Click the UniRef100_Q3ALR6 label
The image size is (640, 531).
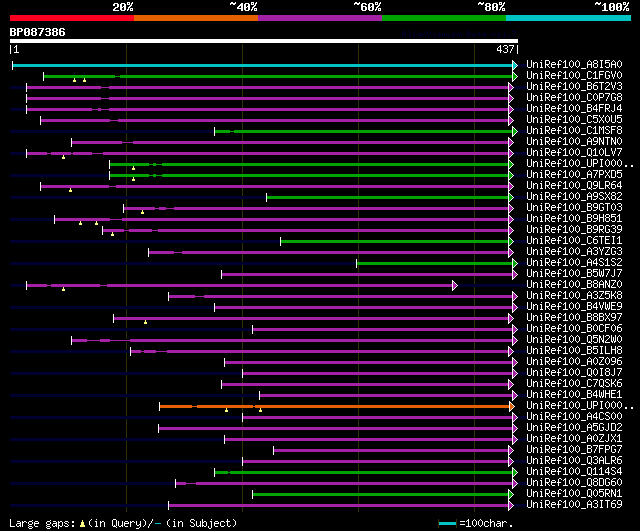click(x=574, y=461)
